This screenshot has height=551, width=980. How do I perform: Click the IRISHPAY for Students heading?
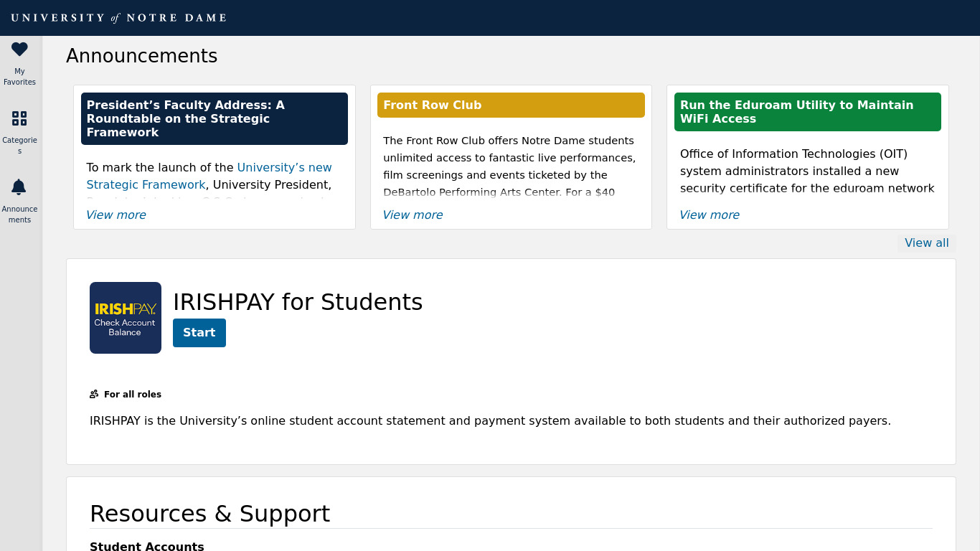point(298,302)
